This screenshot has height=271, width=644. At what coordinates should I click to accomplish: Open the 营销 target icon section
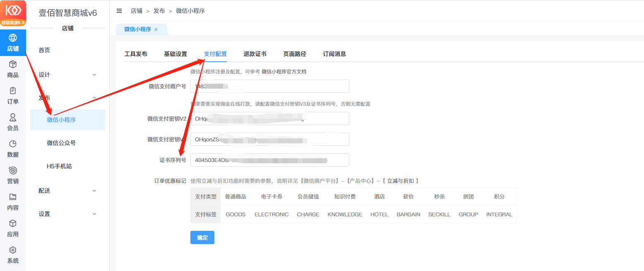(13, 175)
